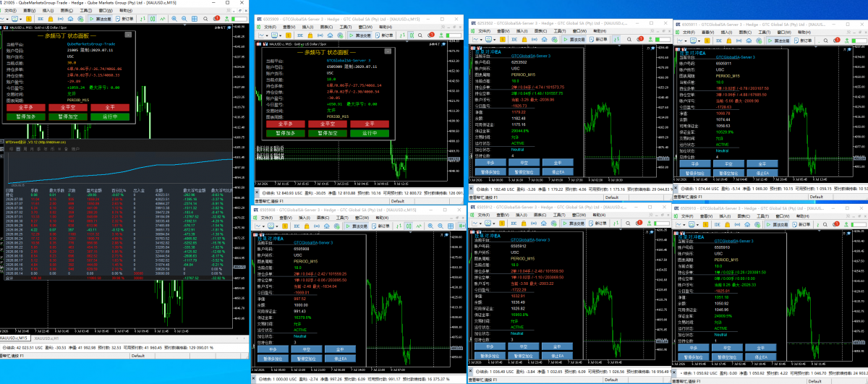Toggle 运行中 status button in account 21005 panel

(x=110, y=116)
